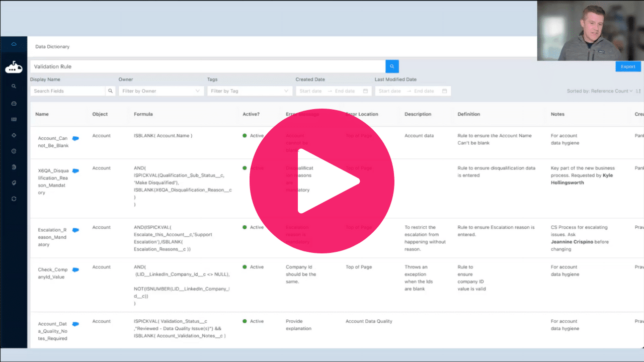Screen dimensions: 644x362
Task: Click the Definition column header
Action: 469,114
